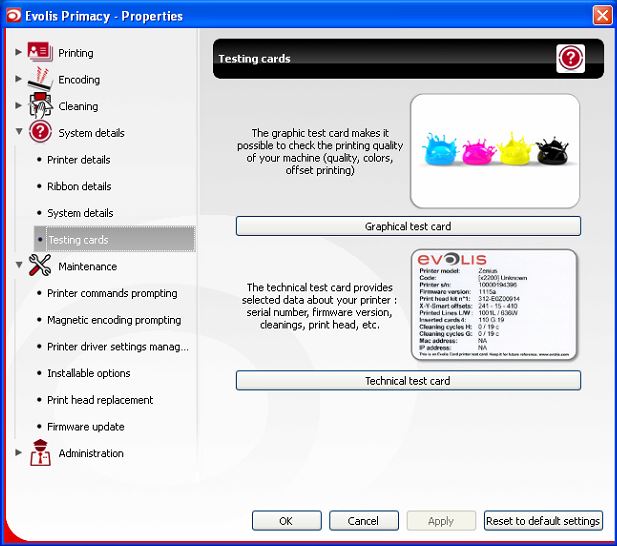Collapse the Maintenance section arrow
617x546 pixels.
point(18,265)
